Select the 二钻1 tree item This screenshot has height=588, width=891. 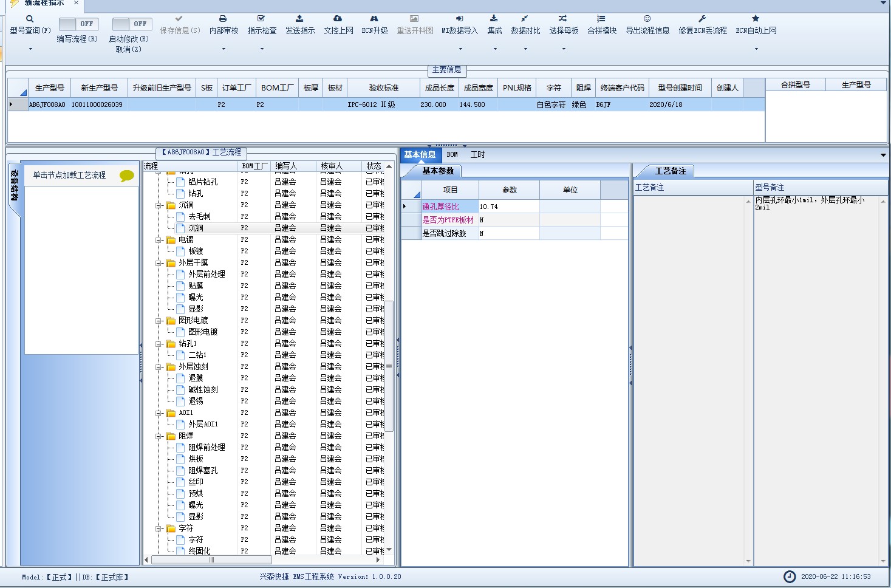[x=197, y=355]
